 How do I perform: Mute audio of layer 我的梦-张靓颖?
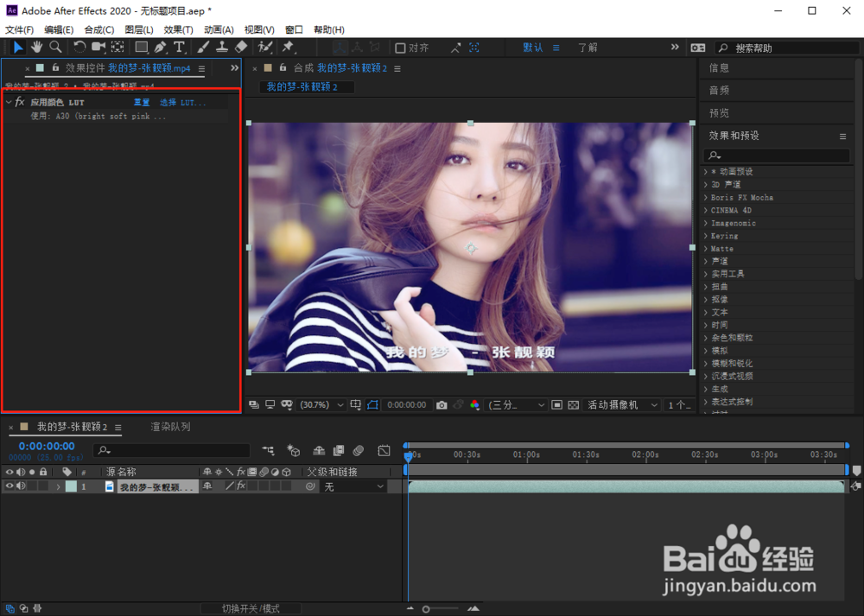click(x=21, y=486)
